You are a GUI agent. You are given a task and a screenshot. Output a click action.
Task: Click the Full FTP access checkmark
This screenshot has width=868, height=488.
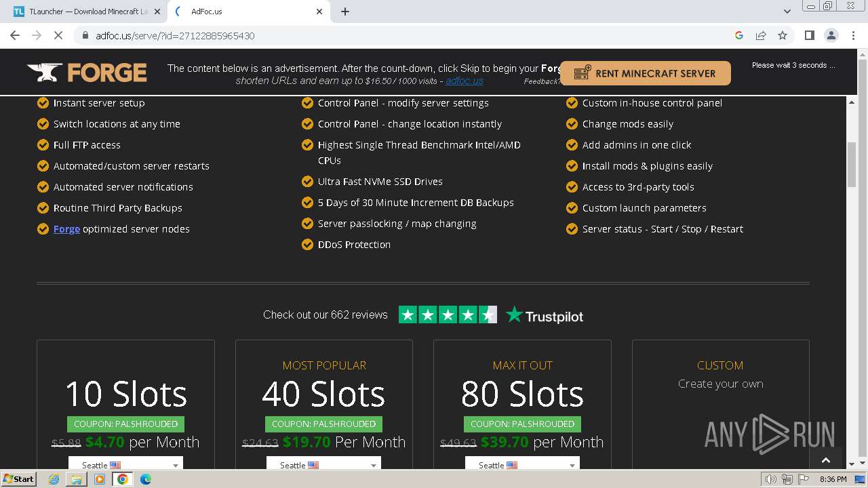click(x=43, y=145)
